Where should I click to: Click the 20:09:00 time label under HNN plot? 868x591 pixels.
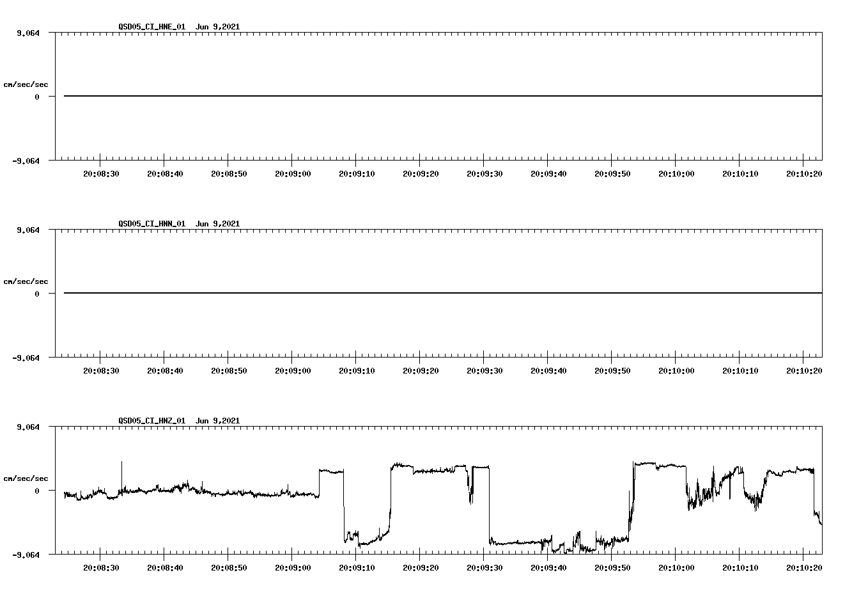pos(293,371)
